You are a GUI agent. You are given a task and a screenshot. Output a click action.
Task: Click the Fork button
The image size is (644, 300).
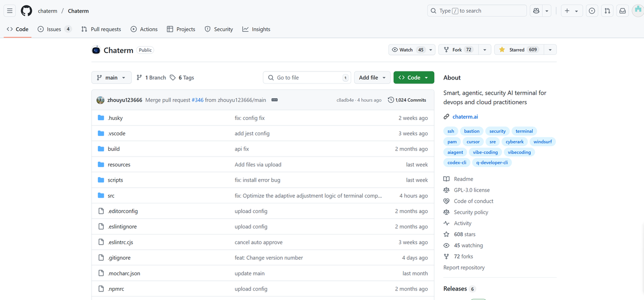click(458, 50)
